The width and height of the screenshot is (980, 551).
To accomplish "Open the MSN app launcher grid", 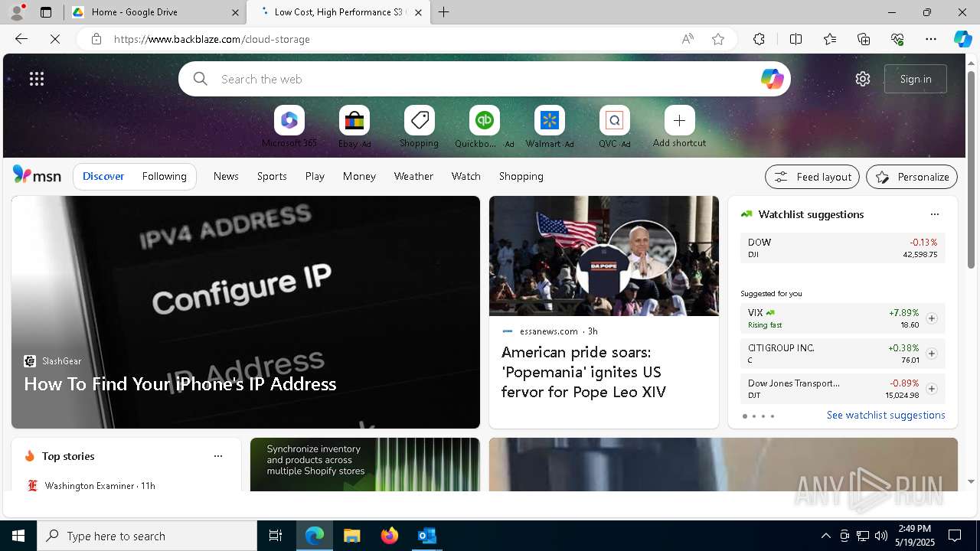I will pyautogui.click(x=37, y=79).
